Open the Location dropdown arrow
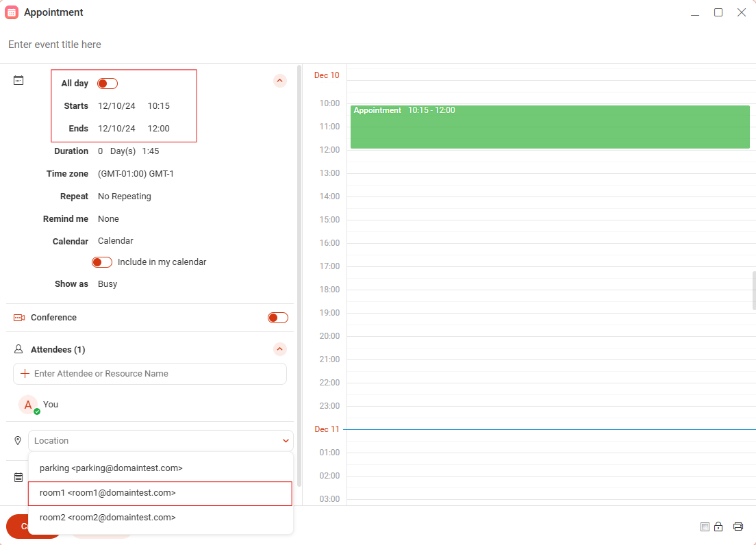 point(286,440)
